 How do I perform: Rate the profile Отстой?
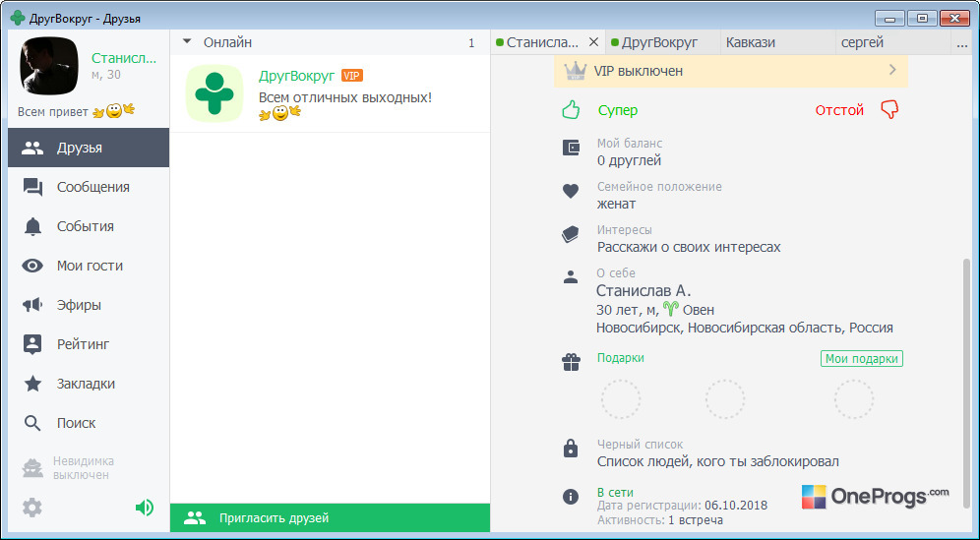pyautogui.click(x=839, y=110)
